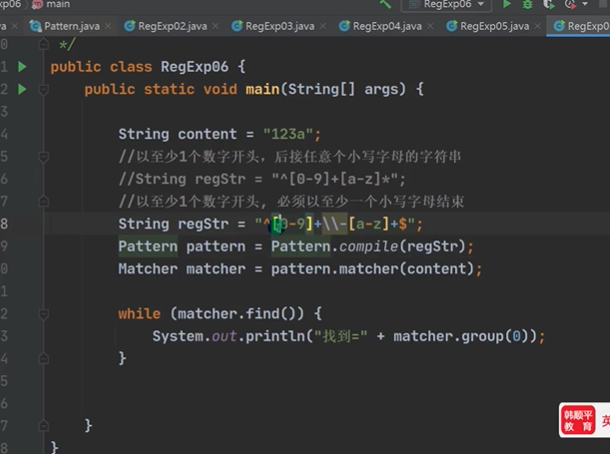Run with coverage from the toolbar icon
This screenshot has height=454, width=610.
coord(549,4)
